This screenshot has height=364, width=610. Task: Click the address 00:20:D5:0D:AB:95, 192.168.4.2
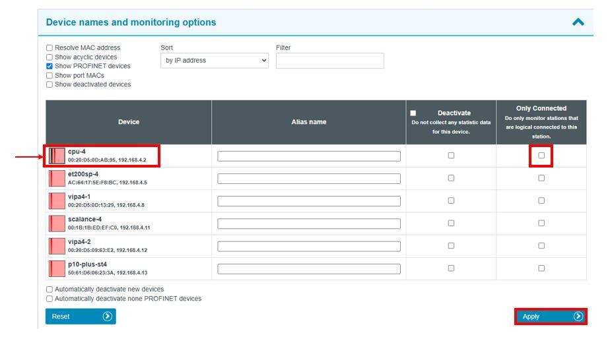107,160
